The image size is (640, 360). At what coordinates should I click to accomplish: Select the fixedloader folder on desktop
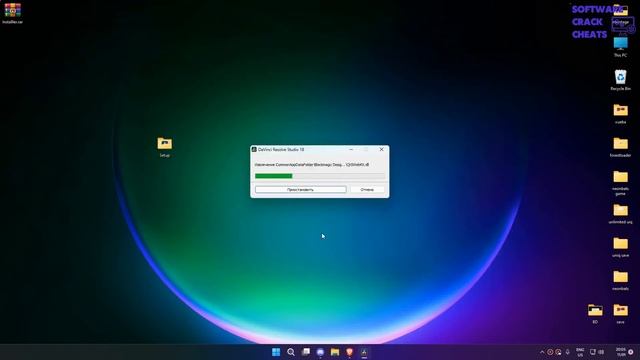click(x=620, y=147)
